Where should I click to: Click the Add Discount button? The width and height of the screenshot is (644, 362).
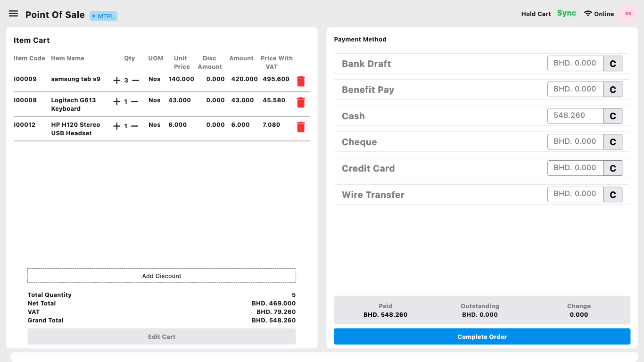click(x=162, y=276)
